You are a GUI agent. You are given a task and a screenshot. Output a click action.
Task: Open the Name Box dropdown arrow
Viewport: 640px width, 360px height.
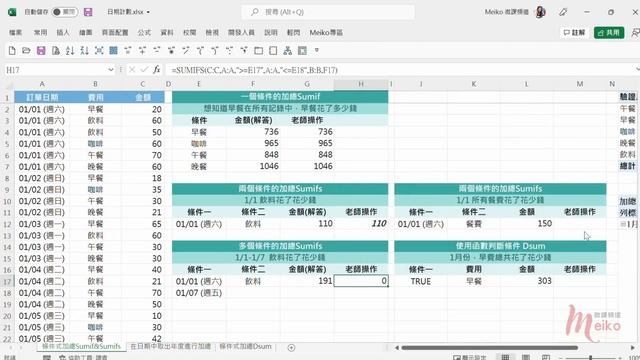pos(111,70)
